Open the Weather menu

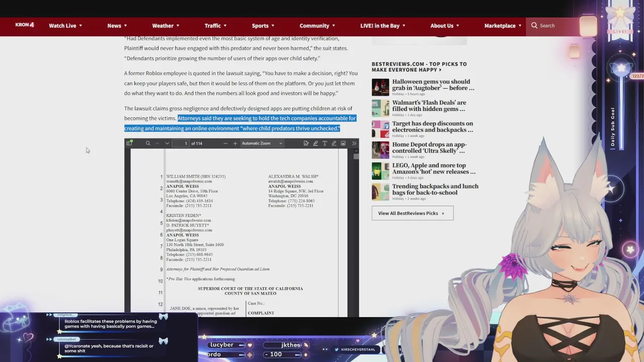point(166,26)
